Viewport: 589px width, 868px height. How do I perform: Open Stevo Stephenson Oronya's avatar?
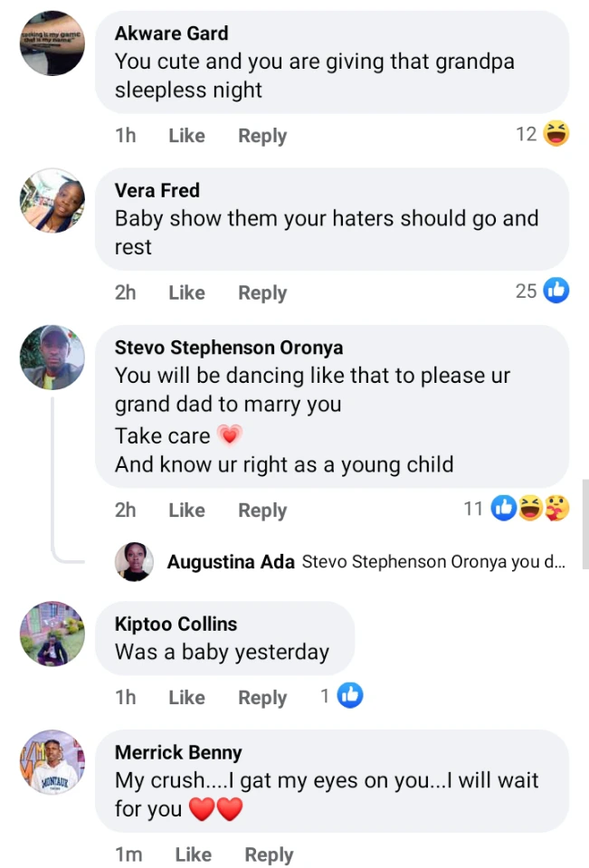52,358
